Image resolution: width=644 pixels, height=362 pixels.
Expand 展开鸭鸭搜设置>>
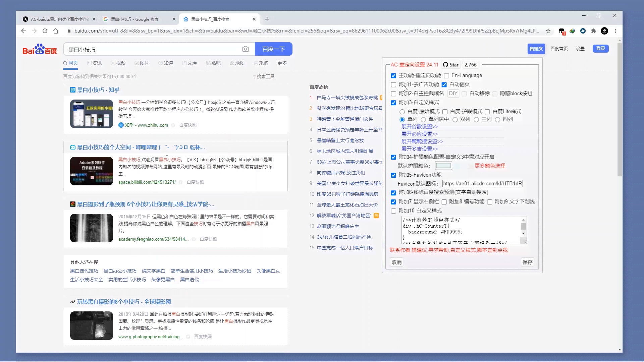[x=422, y=141]
